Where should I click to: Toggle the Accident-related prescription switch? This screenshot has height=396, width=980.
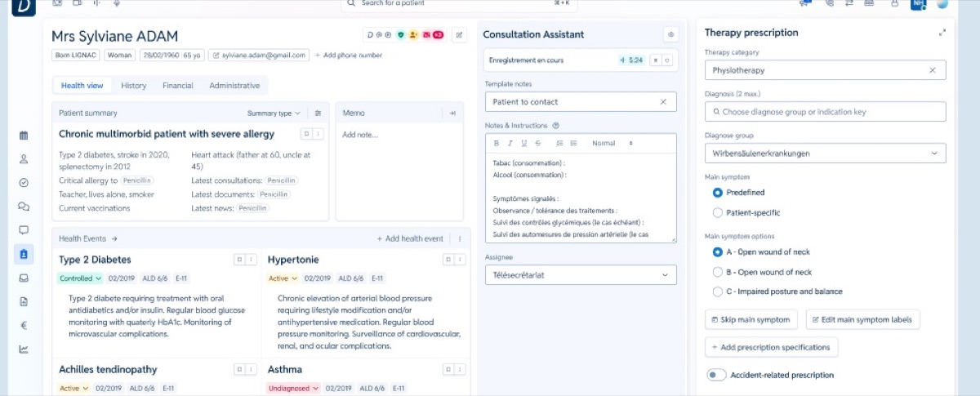pyautogui.click(x=716, y=375)
